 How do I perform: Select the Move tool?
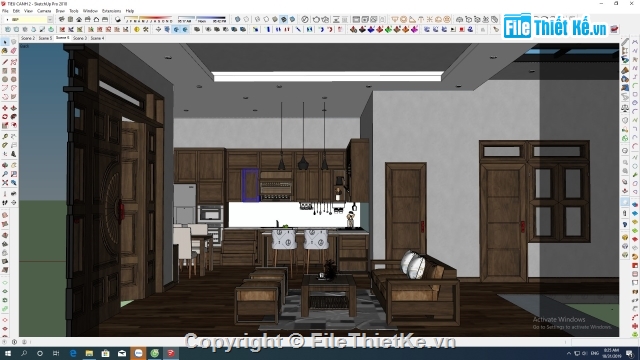pos(5,108)
